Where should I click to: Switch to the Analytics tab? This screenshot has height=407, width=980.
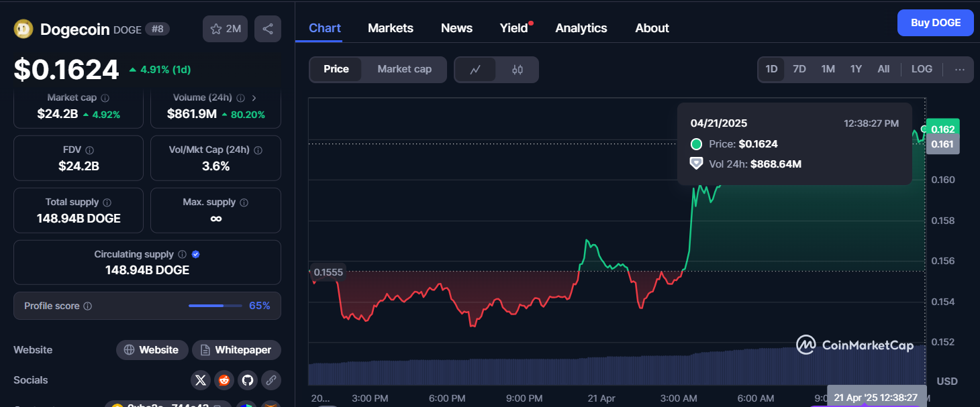(x=581, y=28)
